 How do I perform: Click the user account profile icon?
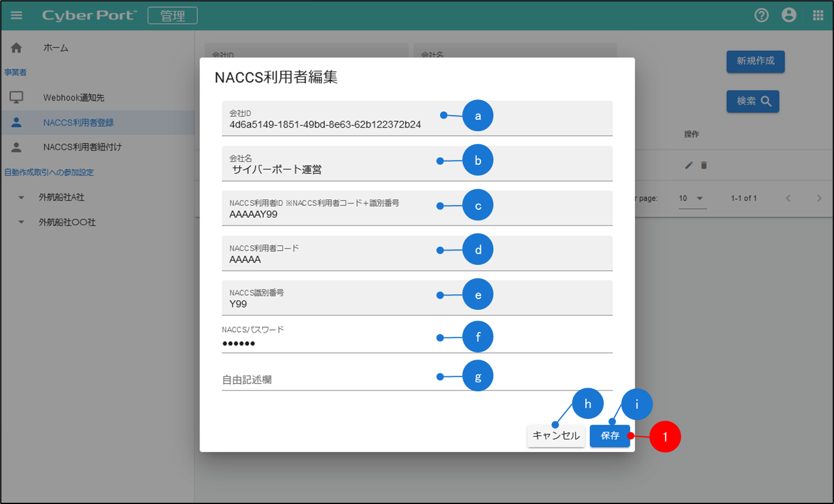point(789,16)
